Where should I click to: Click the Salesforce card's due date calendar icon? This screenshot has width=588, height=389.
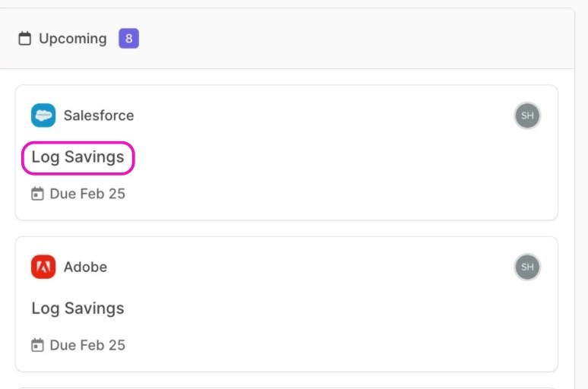point(37,194)
